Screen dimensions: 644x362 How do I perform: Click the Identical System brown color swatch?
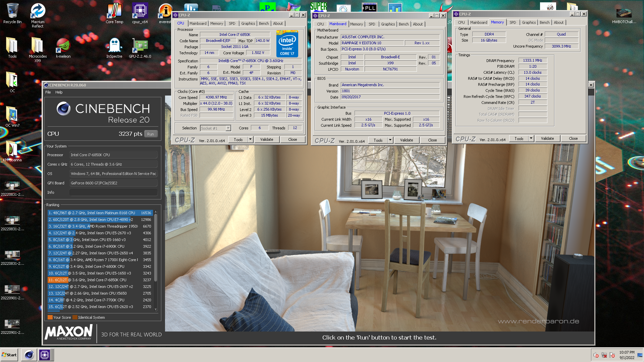point(75,317)
